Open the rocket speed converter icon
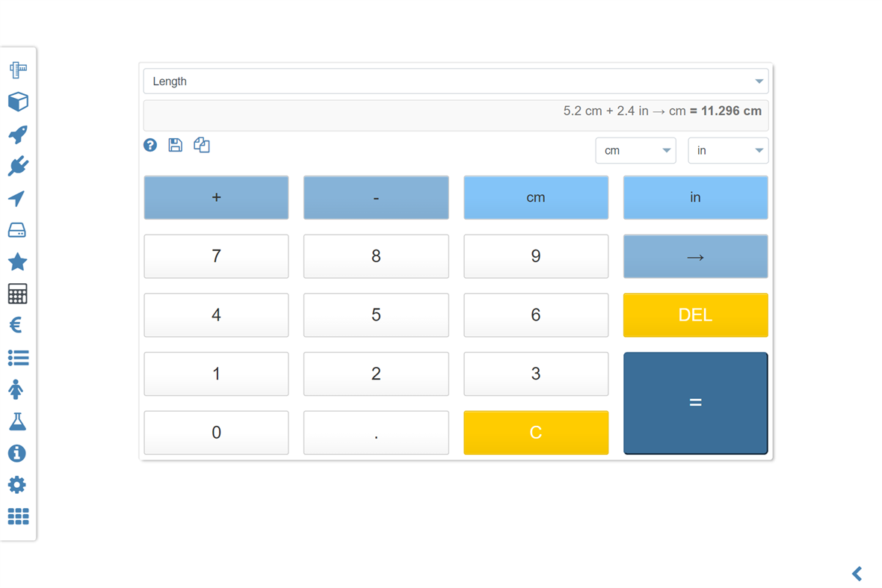This screenshot has height=588, width=882. [18, 134]
